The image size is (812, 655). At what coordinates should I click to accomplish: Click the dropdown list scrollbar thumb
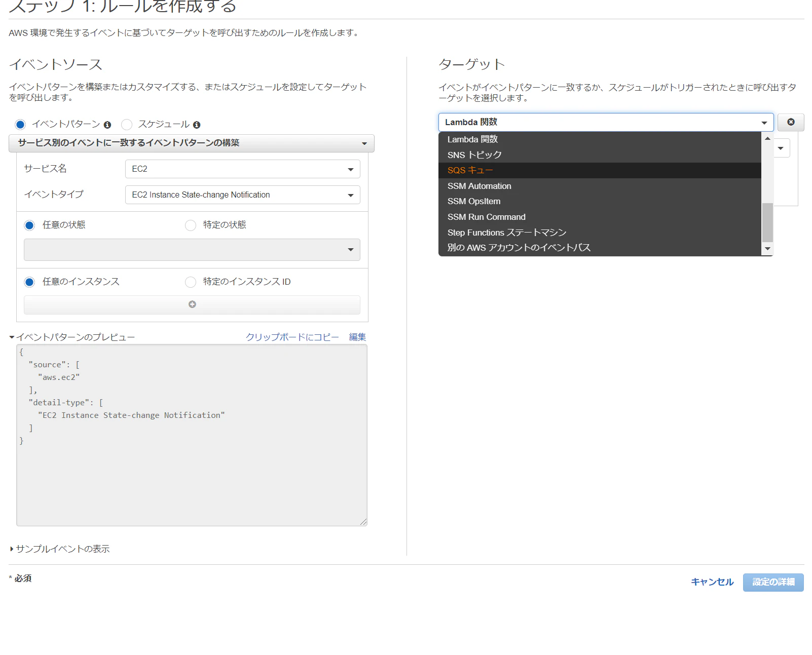767,222
